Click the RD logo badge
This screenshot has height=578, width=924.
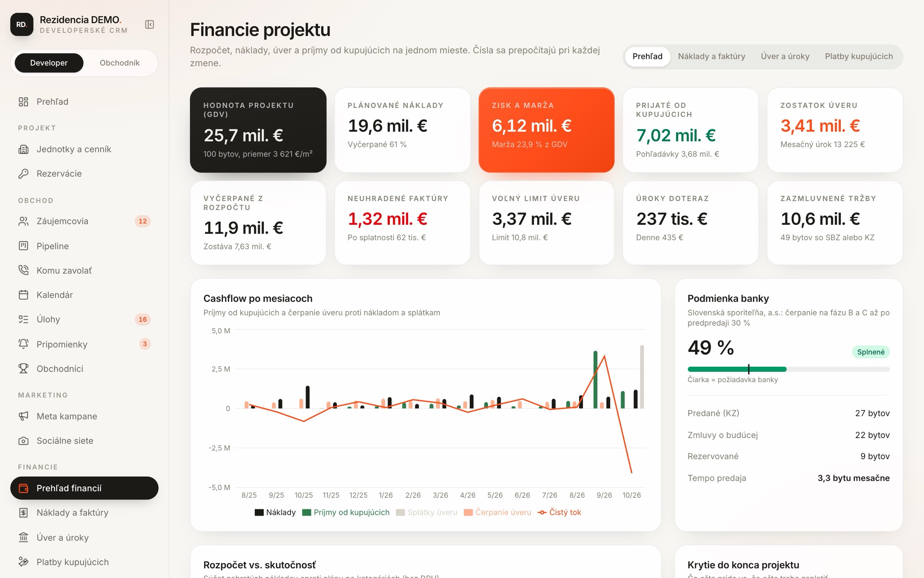(22, 25)
